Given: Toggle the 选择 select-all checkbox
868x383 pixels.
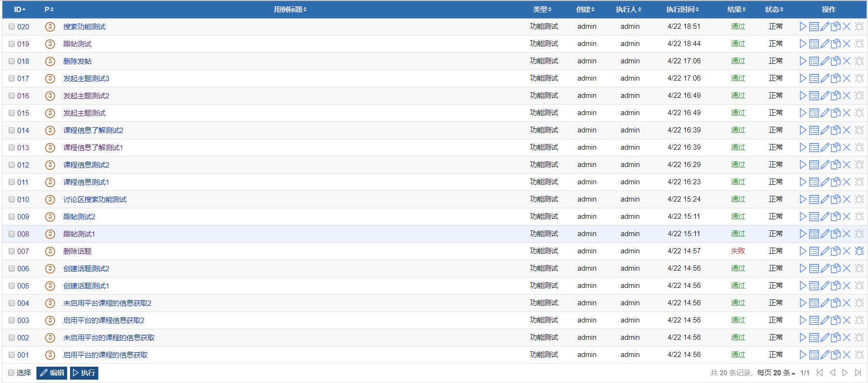Looking at the screenshot, I should [11, 373].
